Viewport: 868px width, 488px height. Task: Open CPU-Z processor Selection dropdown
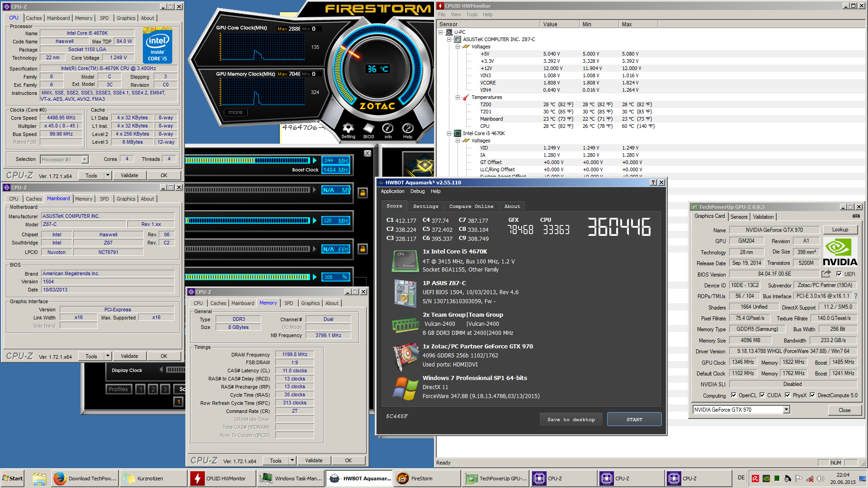tap(85, 160)
